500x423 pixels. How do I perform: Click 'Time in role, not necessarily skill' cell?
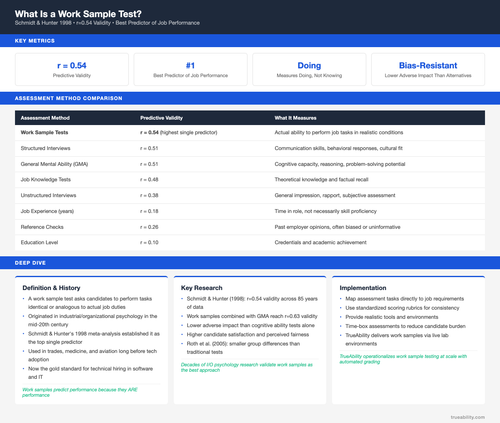click(326, 211)
